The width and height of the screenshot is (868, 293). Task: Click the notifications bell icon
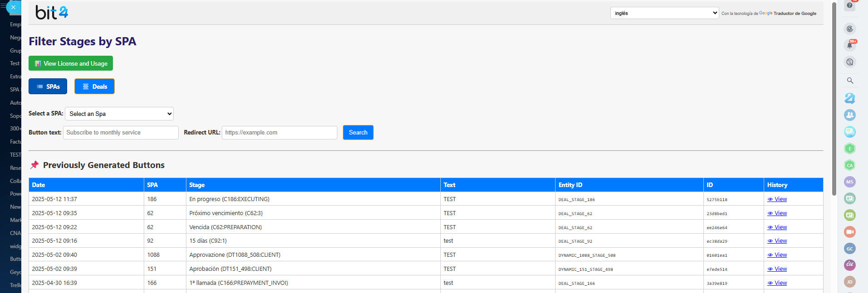pyautogui.click(x=849, y=45)
